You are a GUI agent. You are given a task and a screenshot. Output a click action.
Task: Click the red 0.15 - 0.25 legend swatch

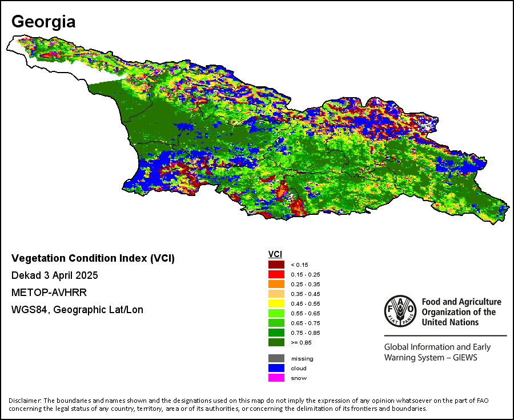coord(276,274)
